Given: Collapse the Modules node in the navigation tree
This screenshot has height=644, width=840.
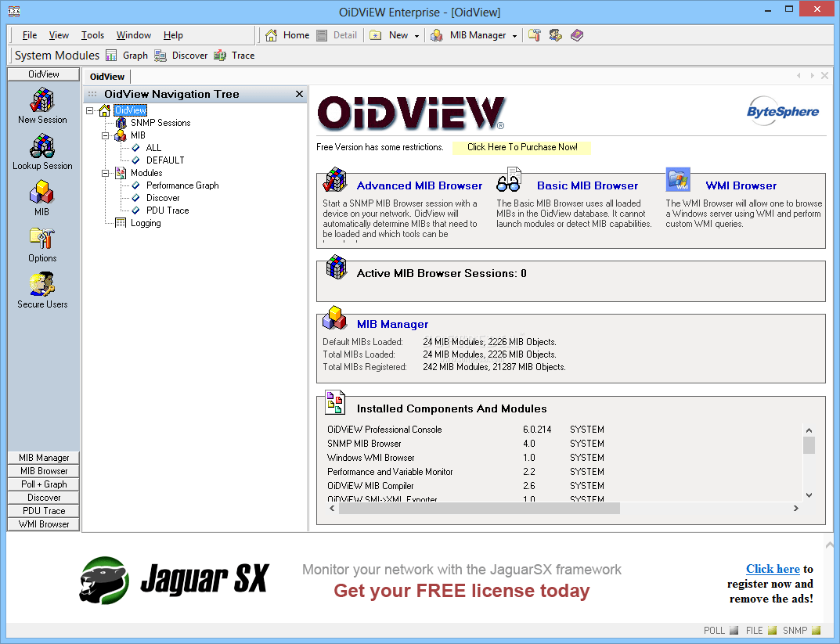Looking at the screenshot, I should 104,173.
